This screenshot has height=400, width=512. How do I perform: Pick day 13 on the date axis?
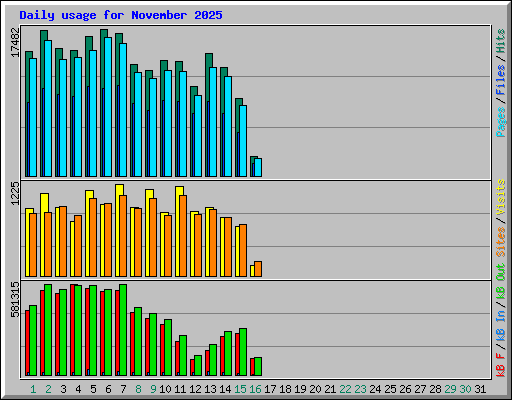click(210, 389)
